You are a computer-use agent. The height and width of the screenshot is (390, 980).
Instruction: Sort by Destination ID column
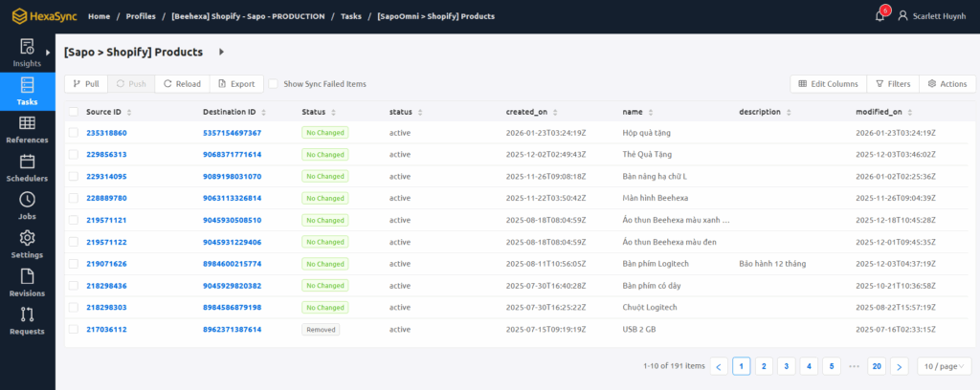point(264,113)
